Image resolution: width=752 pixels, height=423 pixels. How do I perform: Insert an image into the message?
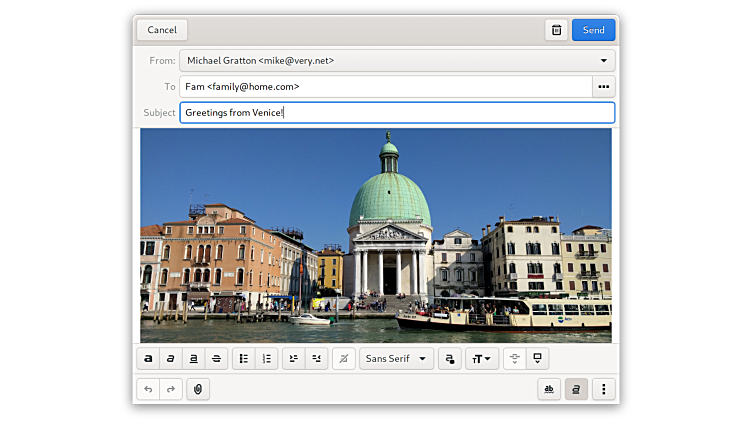(538, 358)
